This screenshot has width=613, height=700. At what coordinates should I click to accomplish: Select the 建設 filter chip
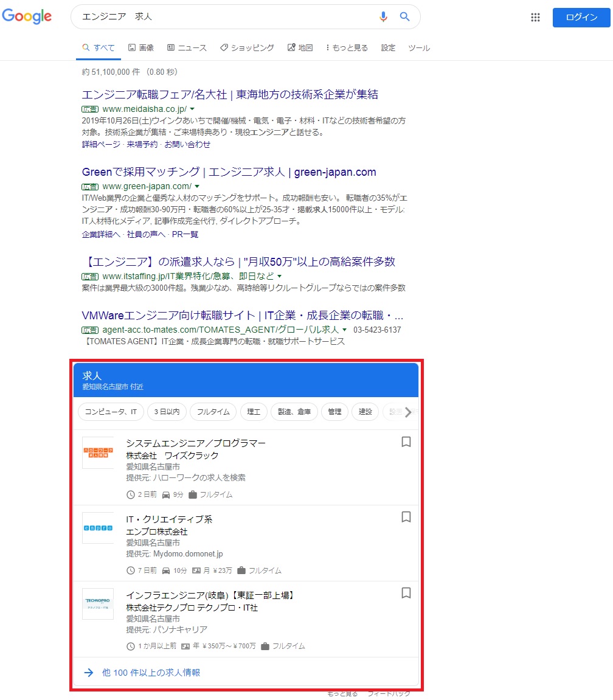365,412
